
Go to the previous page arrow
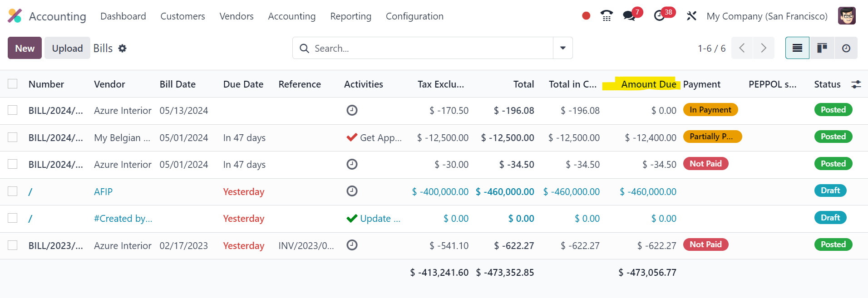742,48
